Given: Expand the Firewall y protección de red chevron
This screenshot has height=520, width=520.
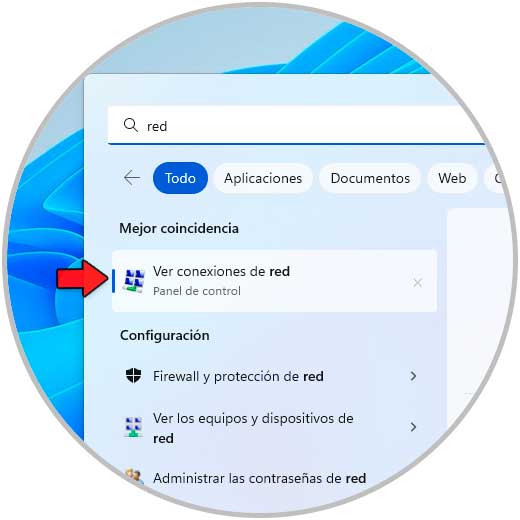Looking at the screenshot, I should [x=413, y=376].
